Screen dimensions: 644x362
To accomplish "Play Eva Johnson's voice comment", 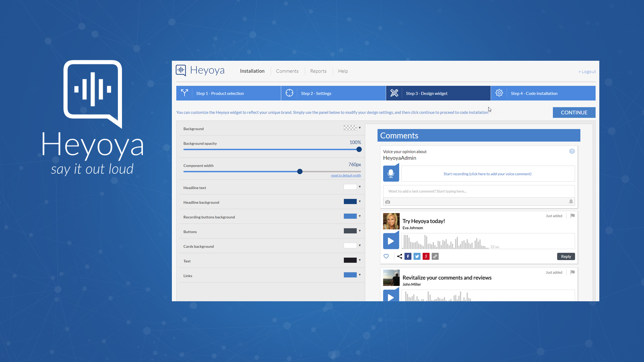I will [x=391, y=241].
